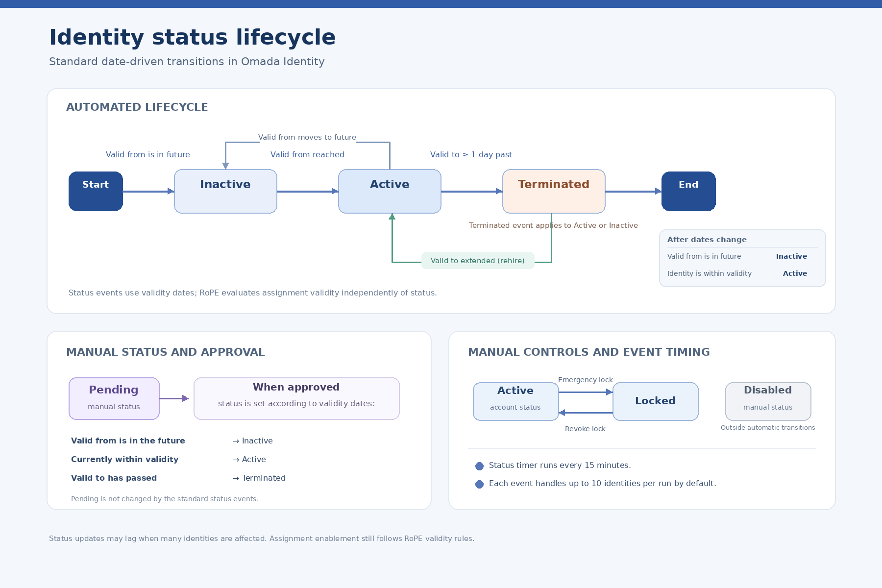Click the '→ Terminated' outcome text
The height and width of the screenshot is (588, 882).
click(x=259, y=478)
